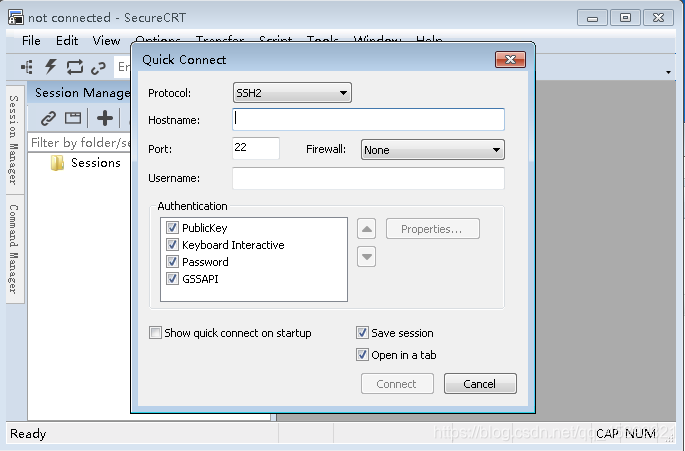The image size is (685, 451).
Task: Click into the Hostname field
Action: pyautogui.click(x=368, y=119)
